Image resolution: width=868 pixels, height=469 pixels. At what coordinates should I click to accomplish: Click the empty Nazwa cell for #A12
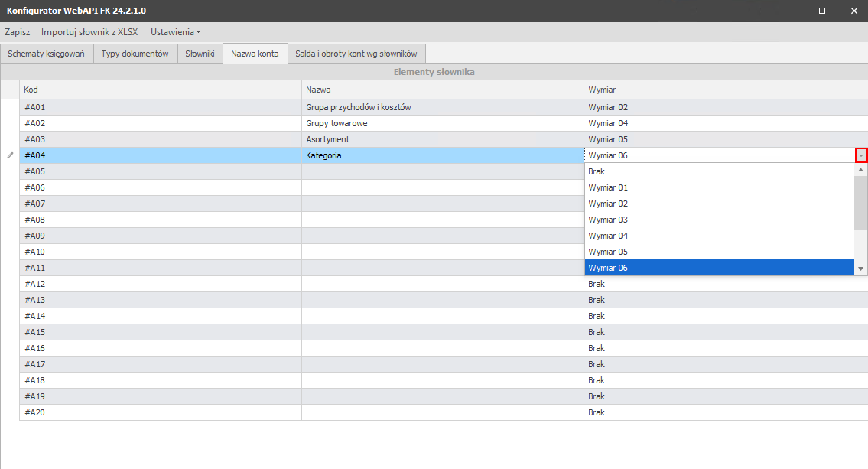pyautogui.click(x=442, y=284)
